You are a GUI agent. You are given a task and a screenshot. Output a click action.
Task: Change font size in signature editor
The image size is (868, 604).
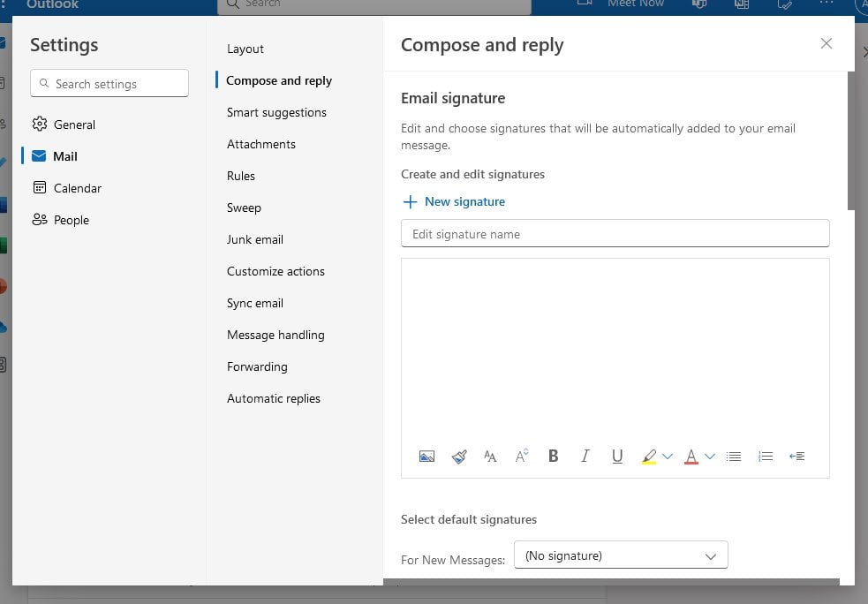click(x=522, y=456)
